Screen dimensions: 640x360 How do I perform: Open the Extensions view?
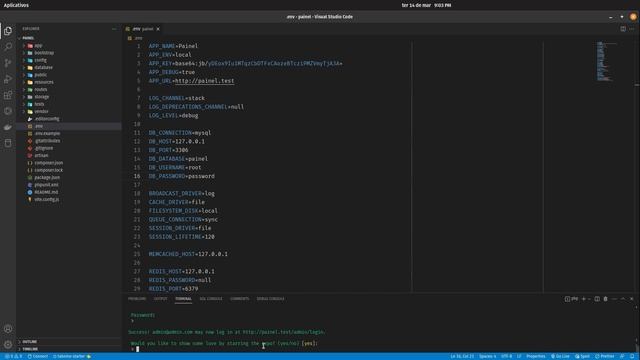(8, 95)
